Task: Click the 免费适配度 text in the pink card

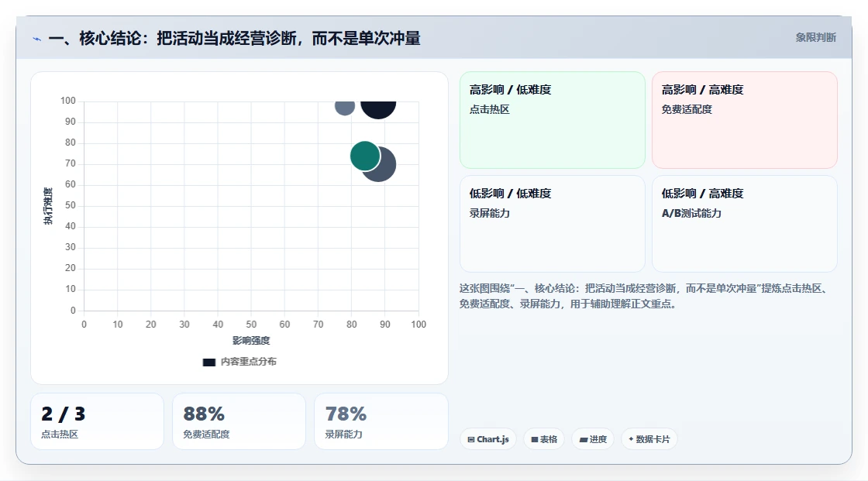Action: (687, 109)
